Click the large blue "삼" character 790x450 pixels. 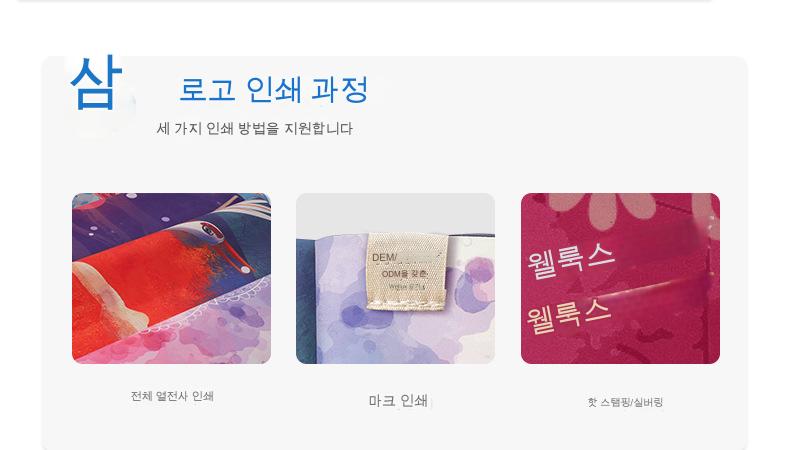click(96, 83)
